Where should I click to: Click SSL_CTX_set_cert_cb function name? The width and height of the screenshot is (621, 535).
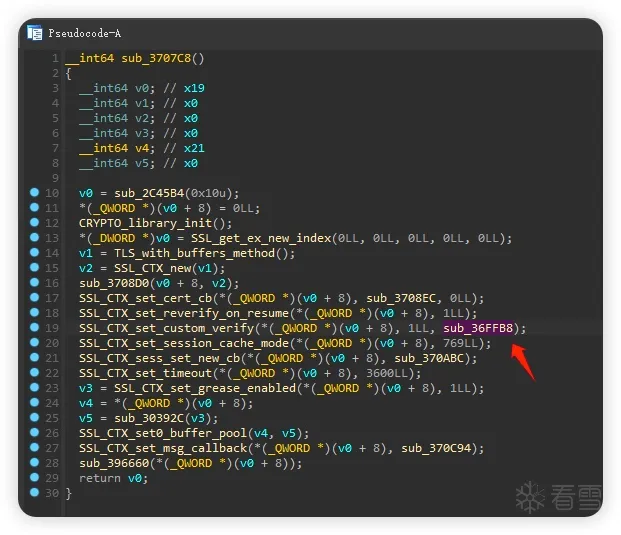click(145, 298)
